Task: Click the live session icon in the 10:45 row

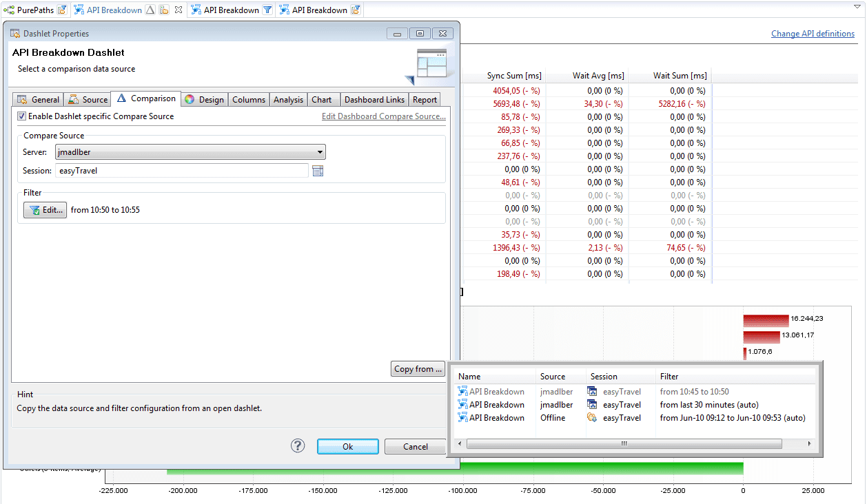Action: [592, 392]
